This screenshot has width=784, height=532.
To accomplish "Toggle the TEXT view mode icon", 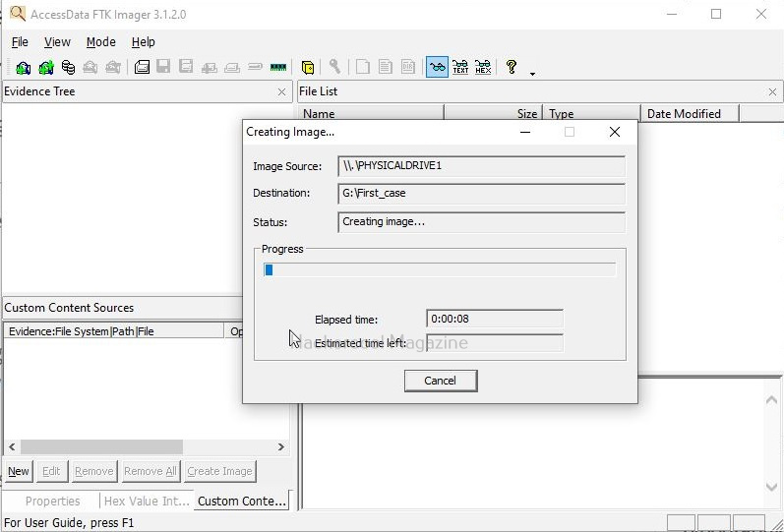I will (x=459, y=67).
